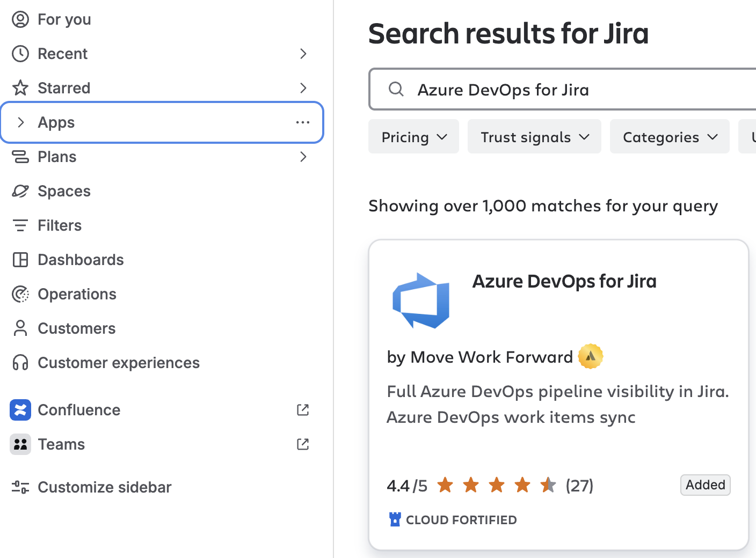This screenshot has width=756, height=558.
Task: Click the star rating on the app card
Action: coord(497,485)
